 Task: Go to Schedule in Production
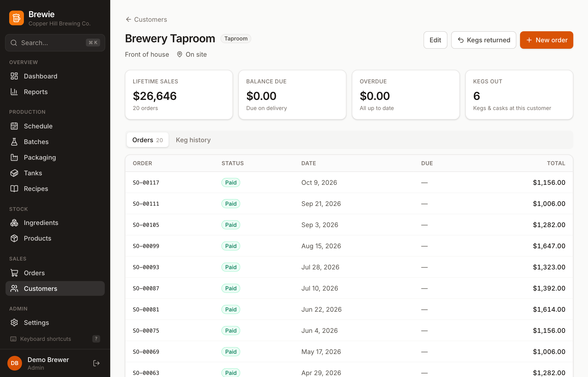55,126
